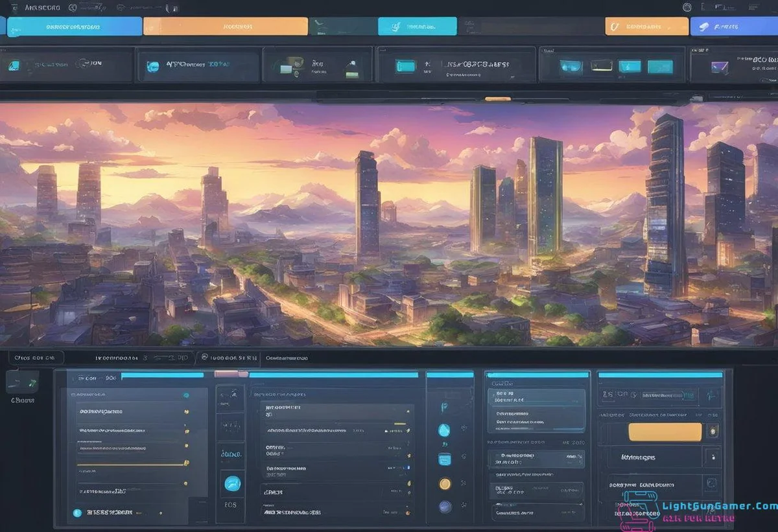Click the circular icon in the top-right title bar
778x532 pixels.
click(x=687, y=8)
